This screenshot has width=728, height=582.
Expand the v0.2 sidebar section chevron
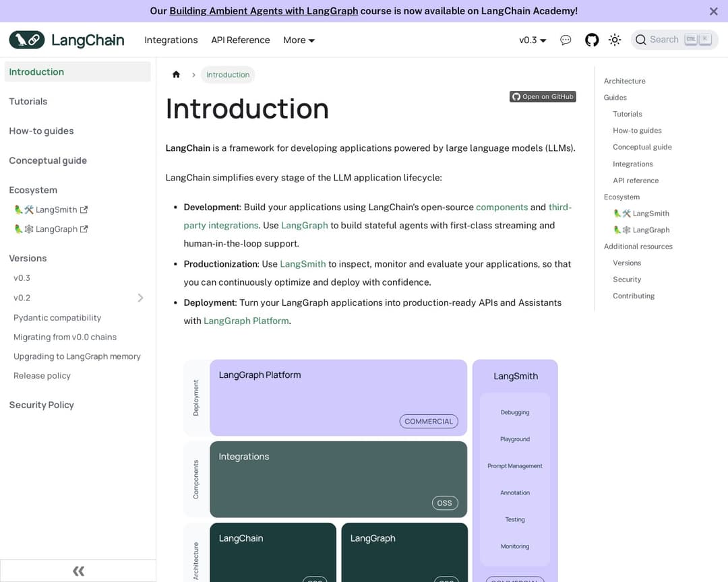coord(140,298)
